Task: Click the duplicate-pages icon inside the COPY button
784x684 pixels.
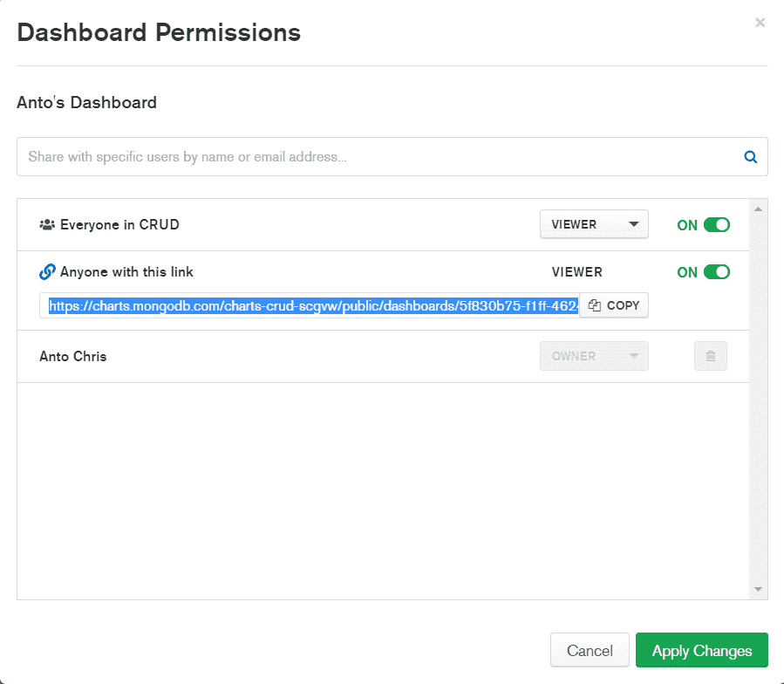Action: pyautogui.click(x=595, y=305)
